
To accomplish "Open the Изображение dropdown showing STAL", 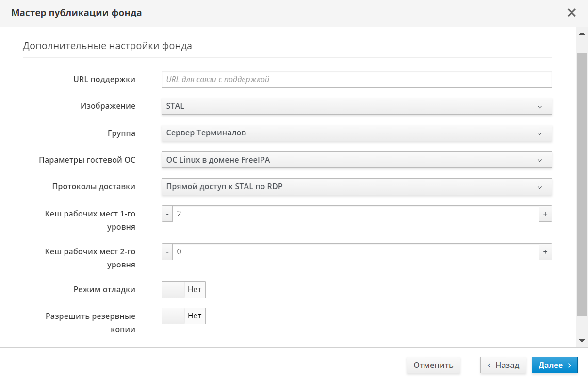I will click(356, 106).
